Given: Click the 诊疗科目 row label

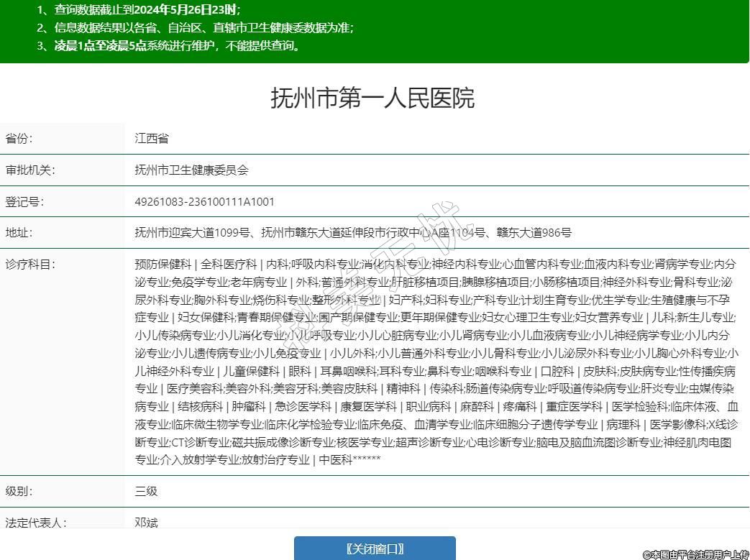Looking at the screenshot, I should pos(29,264).
